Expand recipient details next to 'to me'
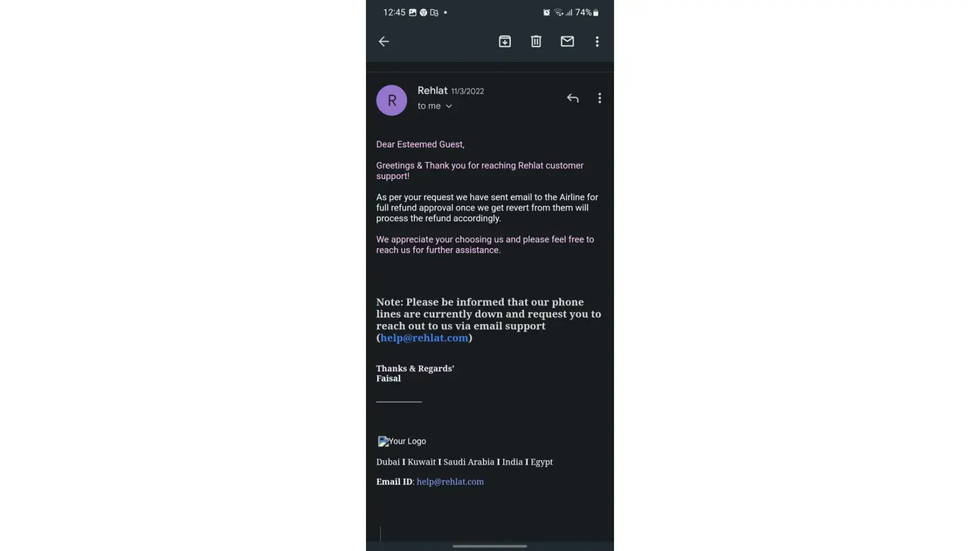The width and height of the screenshot is (980, 551). coord(449,106)
